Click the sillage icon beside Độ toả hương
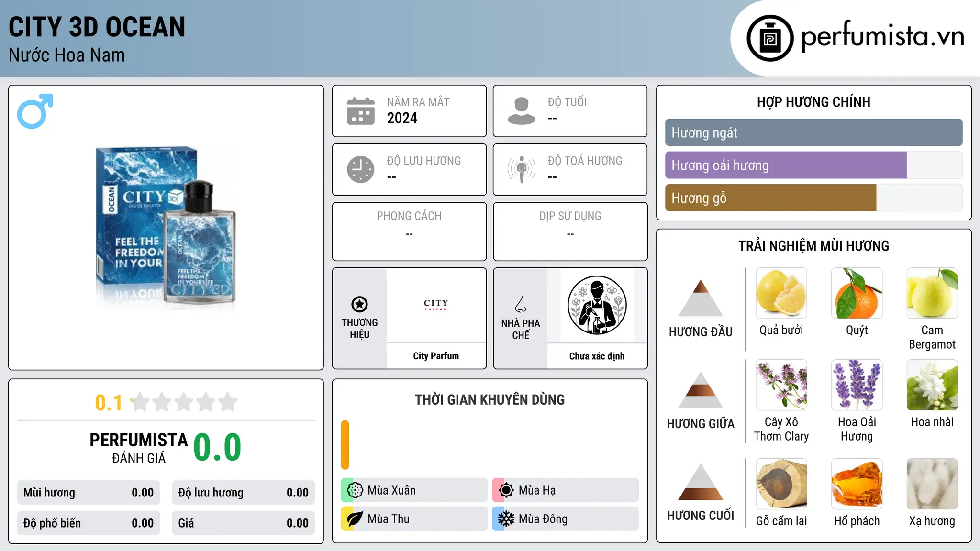The height and width of the screenshot is (551, 980). tap(522, 169)
